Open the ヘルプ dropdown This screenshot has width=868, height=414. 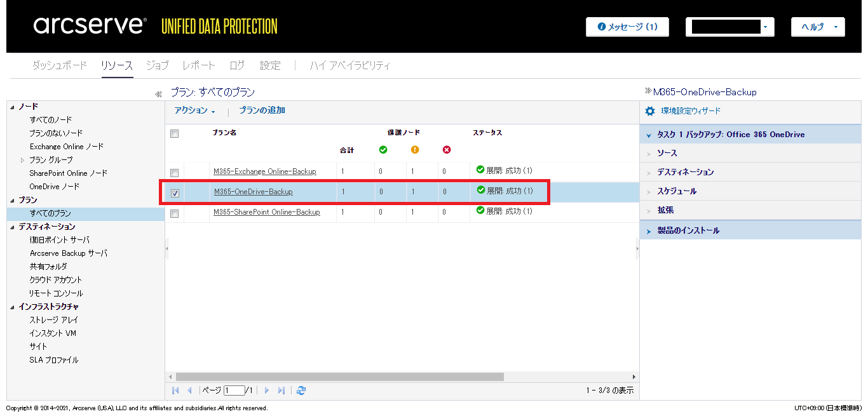coord(818,27)
